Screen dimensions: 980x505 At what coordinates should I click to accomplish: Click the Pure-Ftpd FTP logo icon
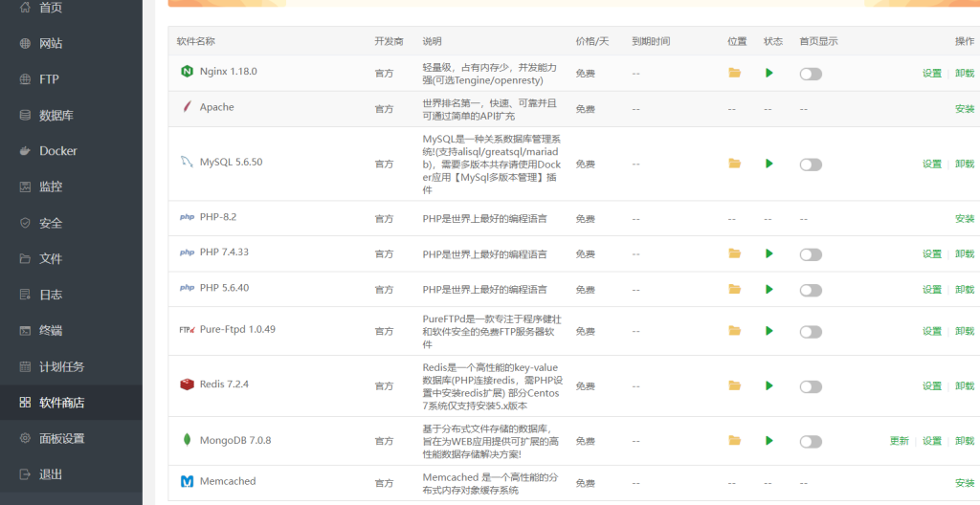click(x=187, y=329)
